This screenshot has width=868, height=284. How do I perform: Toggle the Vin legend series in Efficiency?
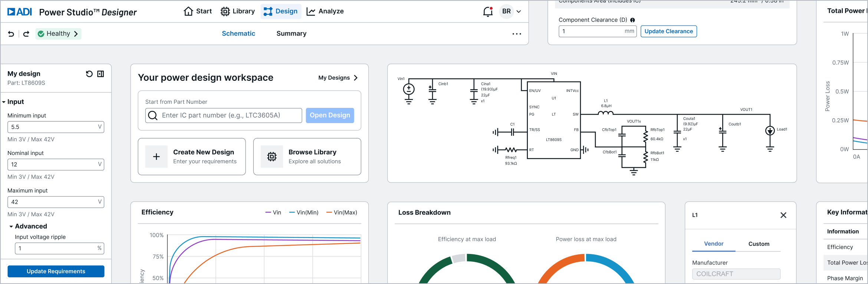[x=273, y=212]
